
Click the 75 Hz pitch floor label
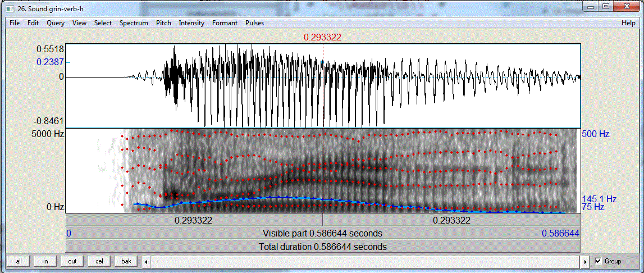(x=593, y=207)
